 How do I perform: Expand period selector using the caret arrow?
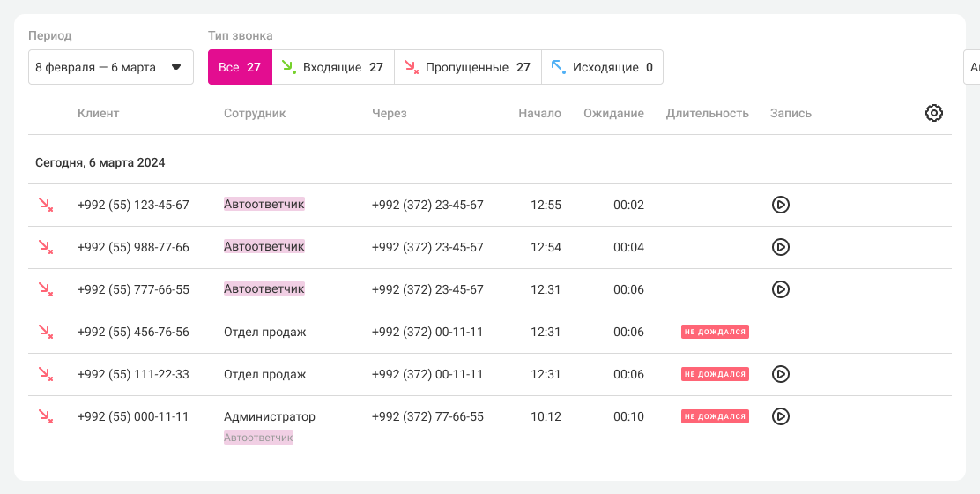pyautogui.click(x=175, y=67)
